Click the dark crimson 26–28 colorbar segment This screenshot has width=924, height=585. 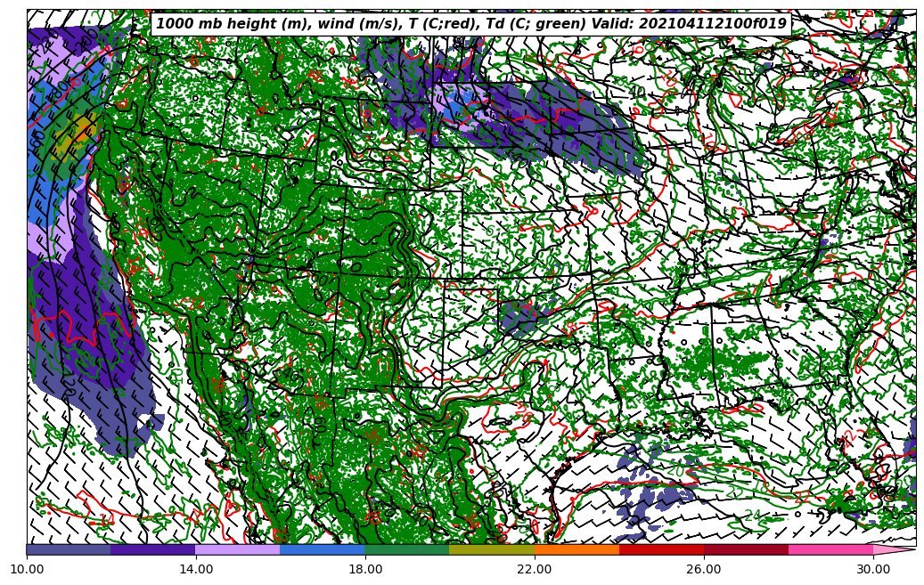pos(746,549)
